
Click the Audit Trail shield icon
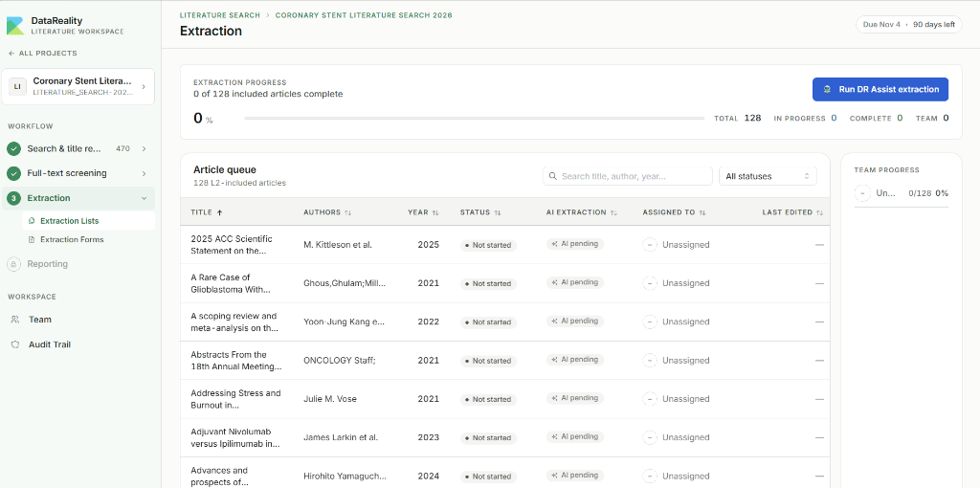tap(15, 344)
